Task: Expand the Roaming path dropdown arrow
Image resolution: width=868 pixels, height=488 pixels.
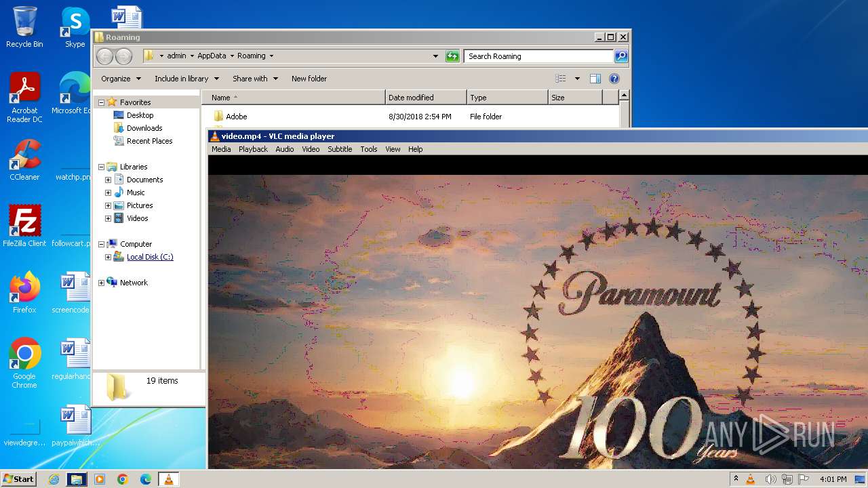Action: pos(271,56)
